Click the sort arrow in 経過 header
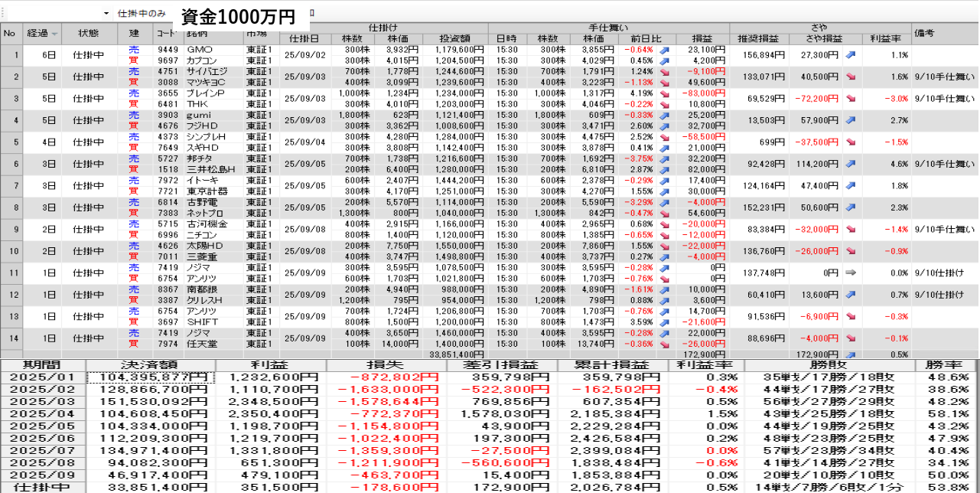 click(54, 34)
